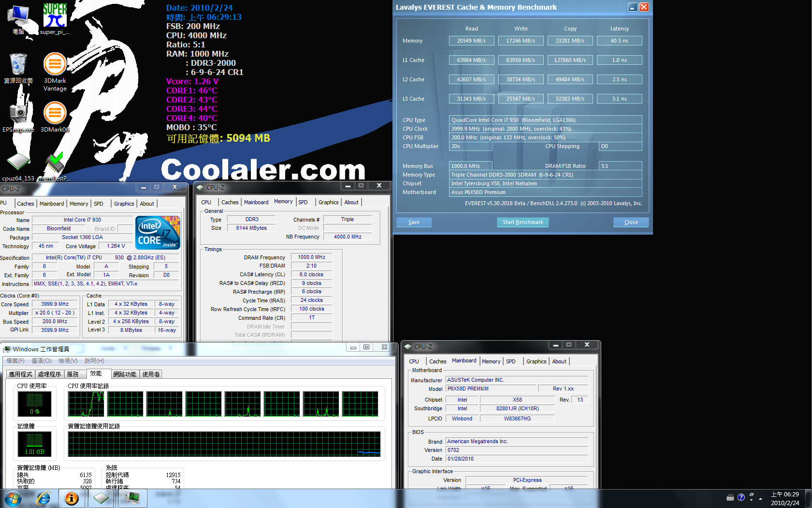Click Save in the EVEREST benchmark window
The width and height of the screenshot is (812, 508).
pyautogui.click(x=414, y=222)
